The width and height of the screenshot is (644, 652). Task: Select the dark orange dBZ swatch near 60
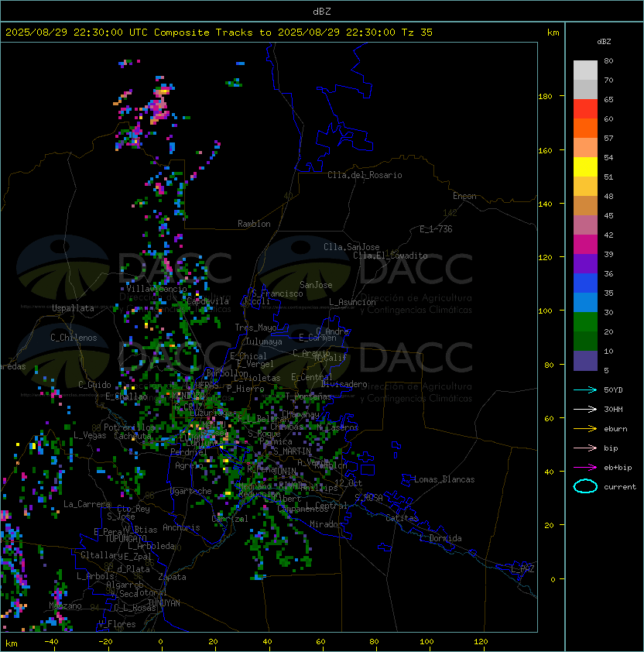pos(585,128)
